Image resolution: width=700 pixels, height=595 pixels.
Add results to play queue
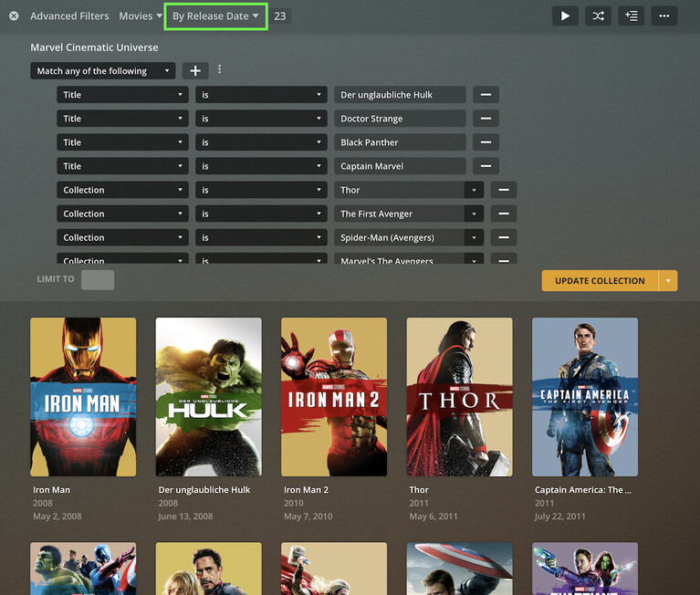631,16
